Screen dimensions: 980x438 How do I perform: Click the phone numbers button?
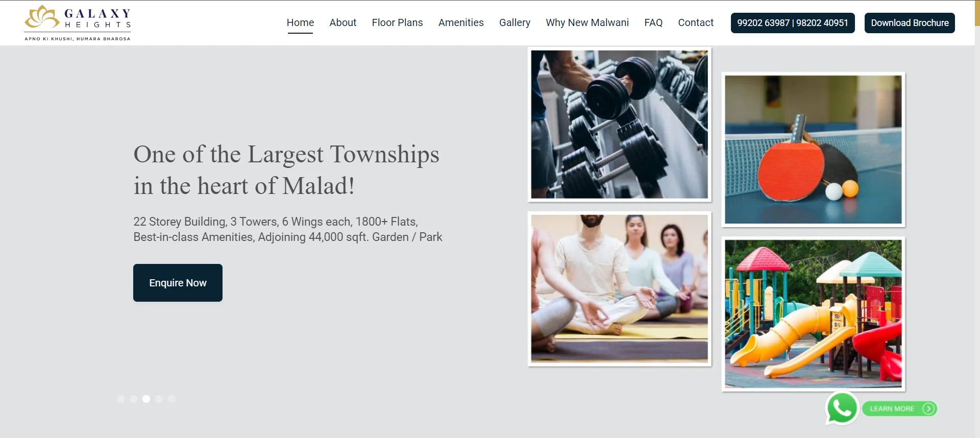tap(793, 23)
